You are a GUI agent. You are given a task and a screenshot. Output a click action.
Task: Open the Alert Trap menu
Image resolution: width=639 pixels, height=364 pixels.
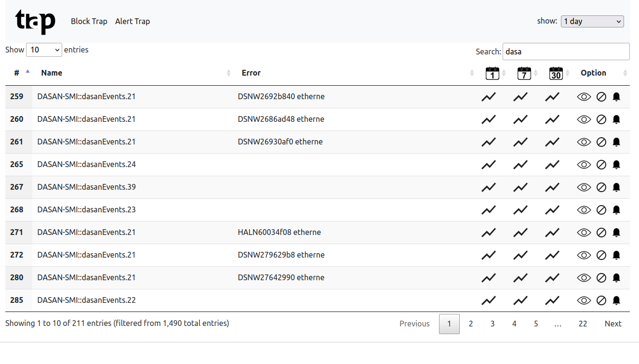point(133,21)
